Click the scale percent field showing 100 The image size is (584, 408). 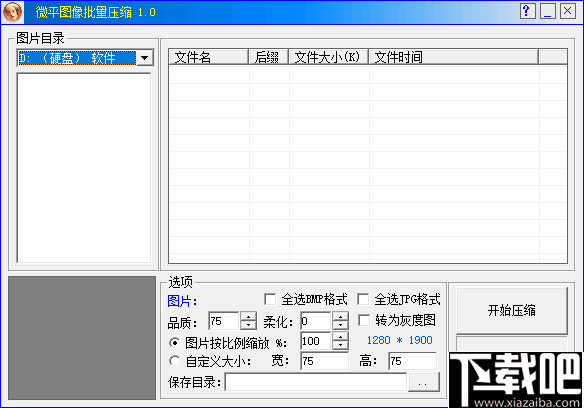point(316,341)
